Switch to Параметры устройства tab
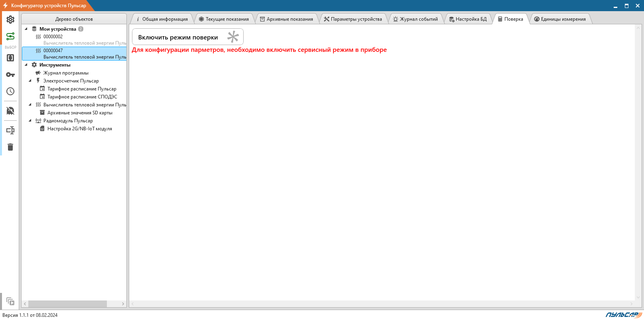This screenshot has height=320, width=644. point(353,19)
